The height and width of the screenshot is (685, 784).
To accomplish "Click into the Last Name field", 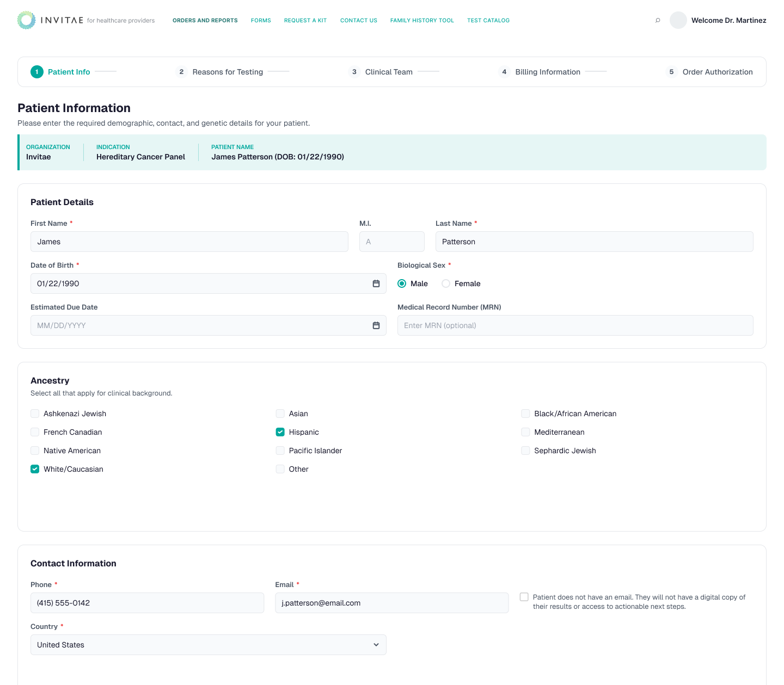I will (595, 242).
